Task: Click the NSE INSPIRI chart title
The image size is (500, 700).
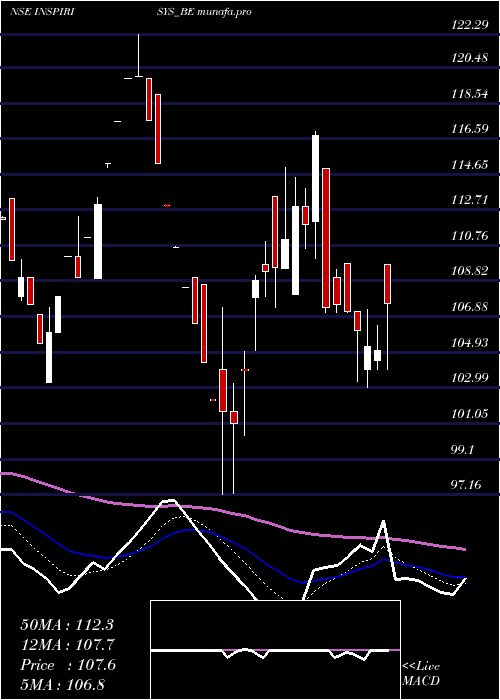Action: 42,12
